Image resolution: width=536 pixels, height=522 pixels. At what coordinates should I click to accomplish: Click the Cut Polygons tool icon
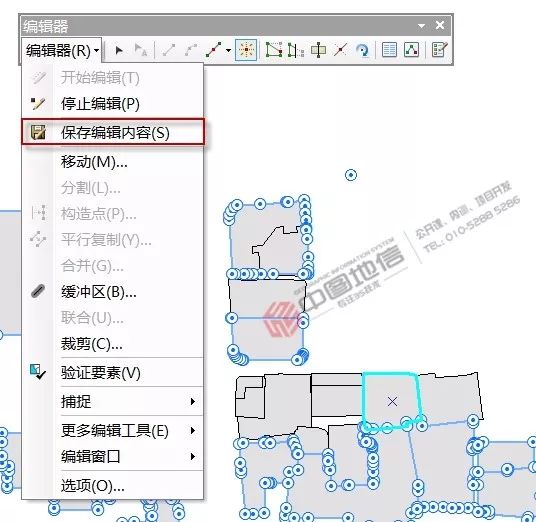[318, 51]
